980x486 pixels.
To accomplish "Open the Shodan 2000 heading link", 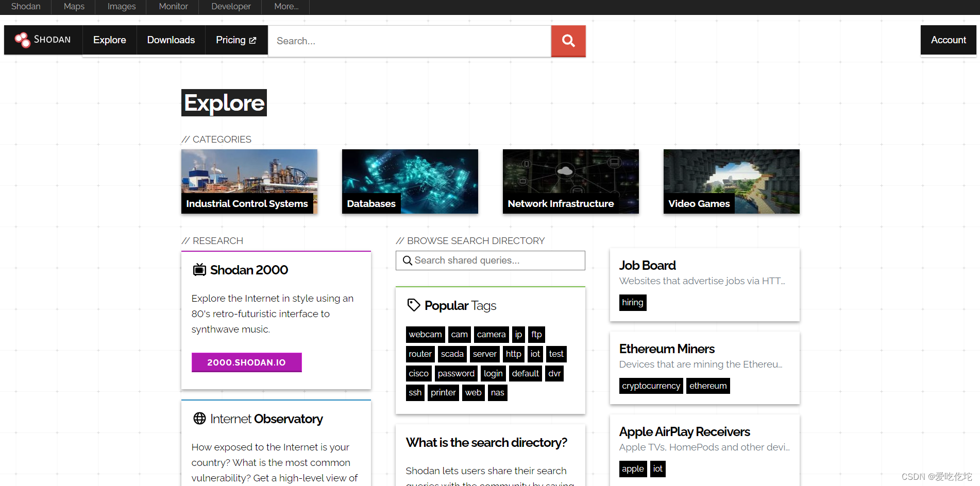I will click(249, 270).
